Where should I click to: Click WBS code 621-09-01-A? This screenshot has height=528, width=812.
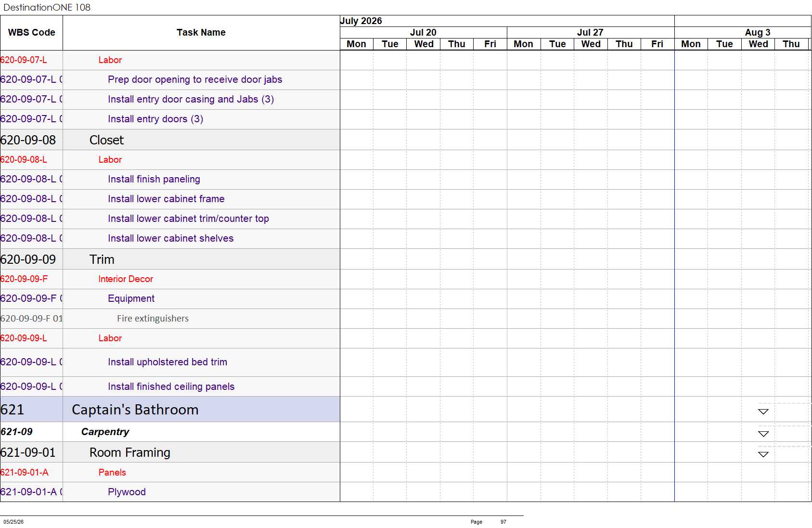(24, 472)
